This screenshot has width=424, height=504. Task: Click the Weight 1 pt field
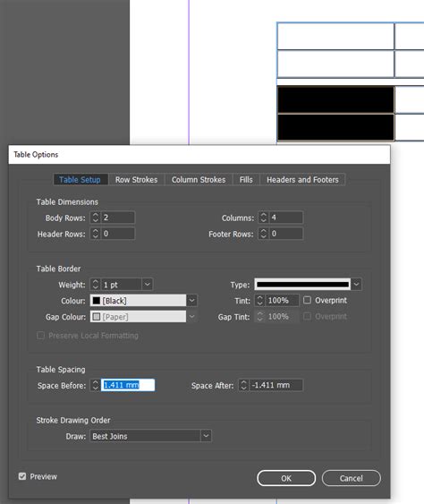[x=122, y=285]
